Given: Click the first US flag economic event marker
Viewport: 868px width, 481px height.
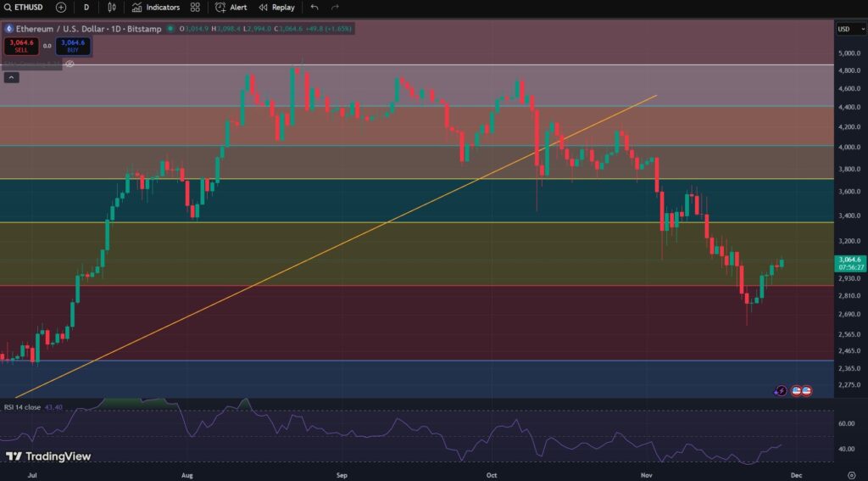Looking at the screenshot, I should pos(797,391).
